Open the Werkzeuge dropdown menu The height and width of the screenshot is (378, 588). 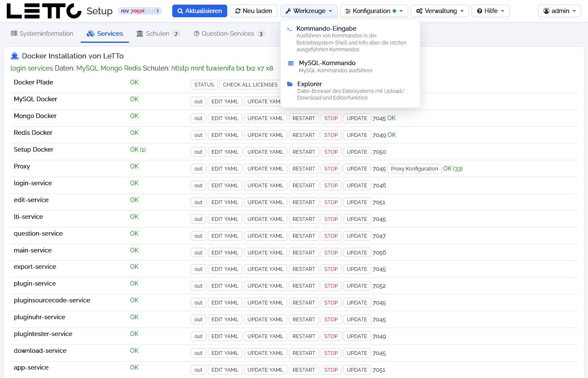[309, 11]
